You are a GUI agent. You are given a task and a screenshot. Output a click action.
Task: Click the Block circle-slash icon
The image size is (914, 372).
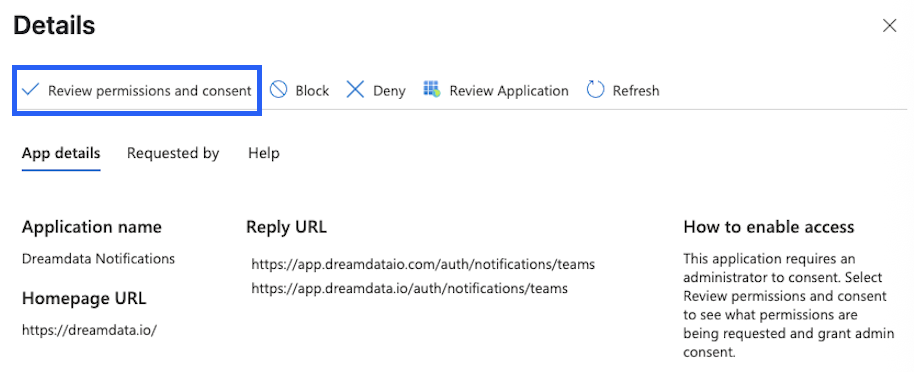click(x=279, y=90)
